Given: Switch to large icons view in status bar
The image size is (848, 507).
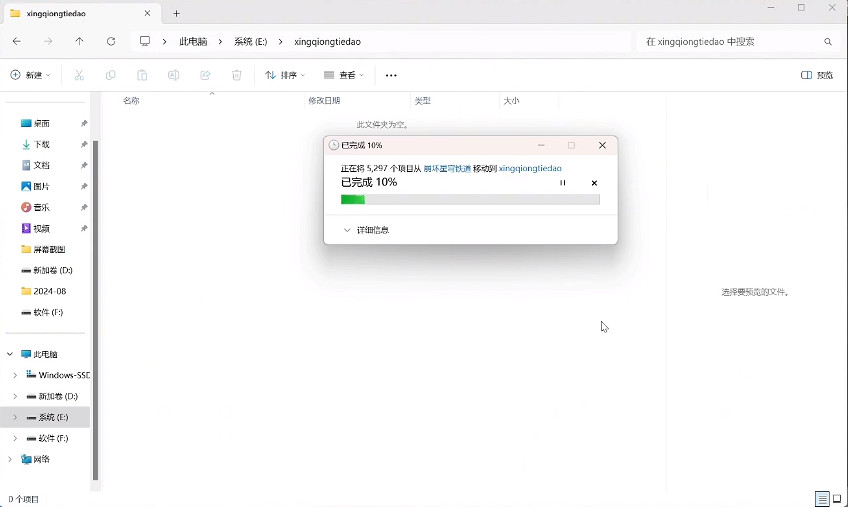Looking at the screenshot, I should pos(837,498).
